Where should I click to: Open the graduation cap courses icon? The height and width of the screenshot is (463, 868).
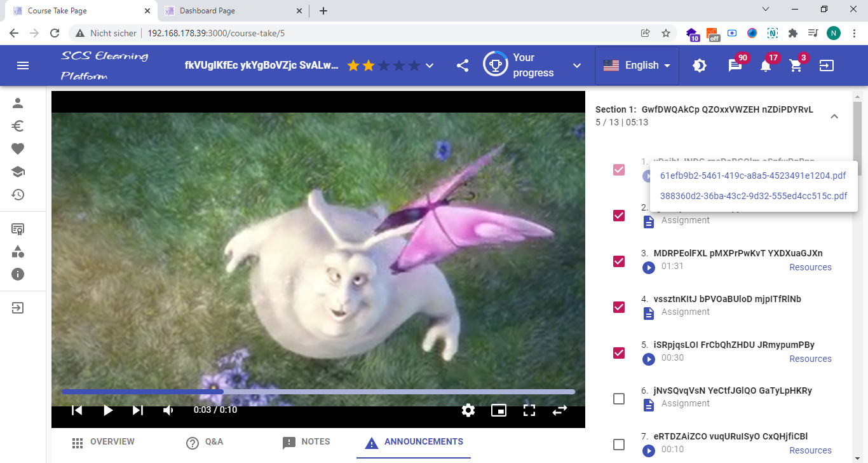coord(18,172)
